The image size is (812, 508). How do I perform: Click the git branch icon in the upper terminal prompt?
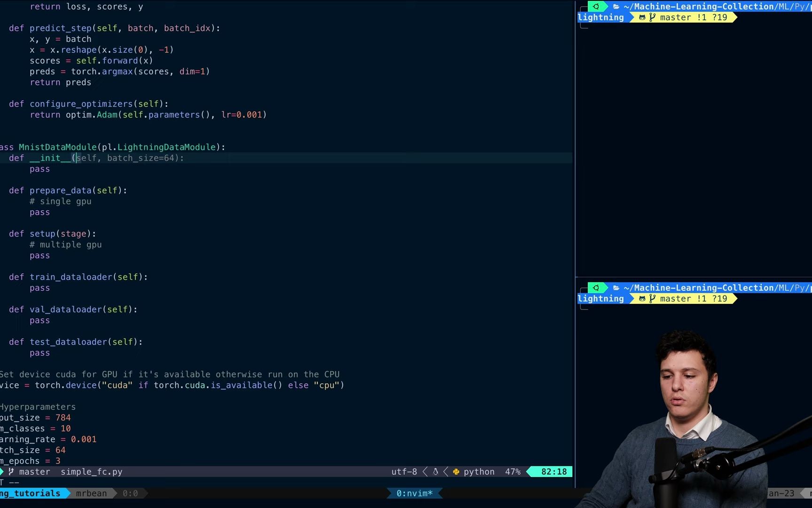coord(652,17)
